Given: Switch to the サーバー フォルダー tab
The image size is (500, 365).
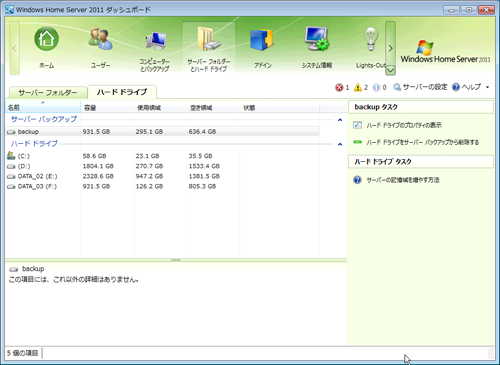Looking at the screenshot, I should 48,92.
